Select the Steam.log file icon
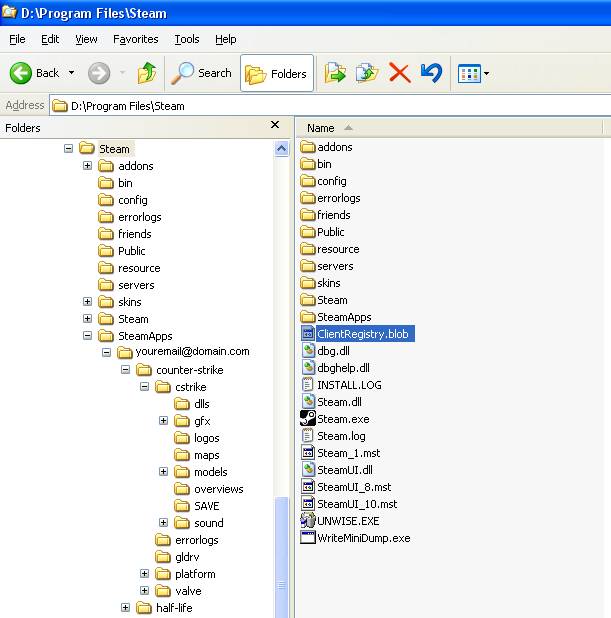This screenshot has width=611, height=618. [x=308, y=436]
